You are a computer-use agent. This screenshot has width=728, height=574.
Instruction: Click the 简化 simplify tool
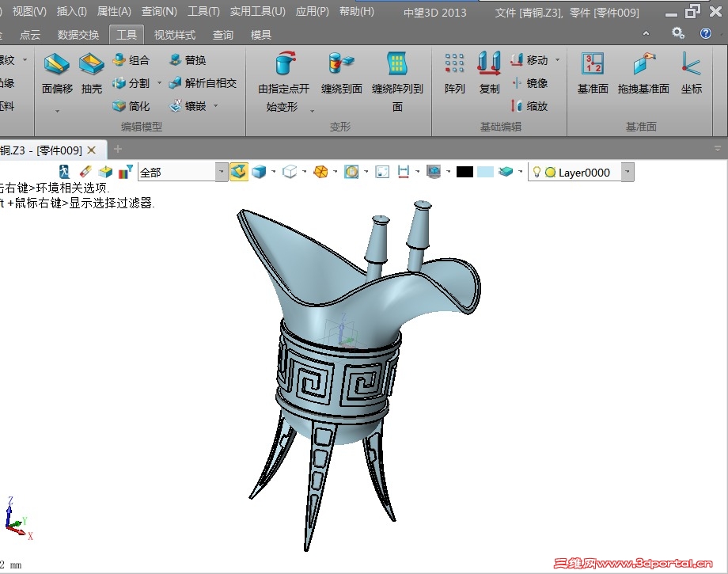coord(131,106)
